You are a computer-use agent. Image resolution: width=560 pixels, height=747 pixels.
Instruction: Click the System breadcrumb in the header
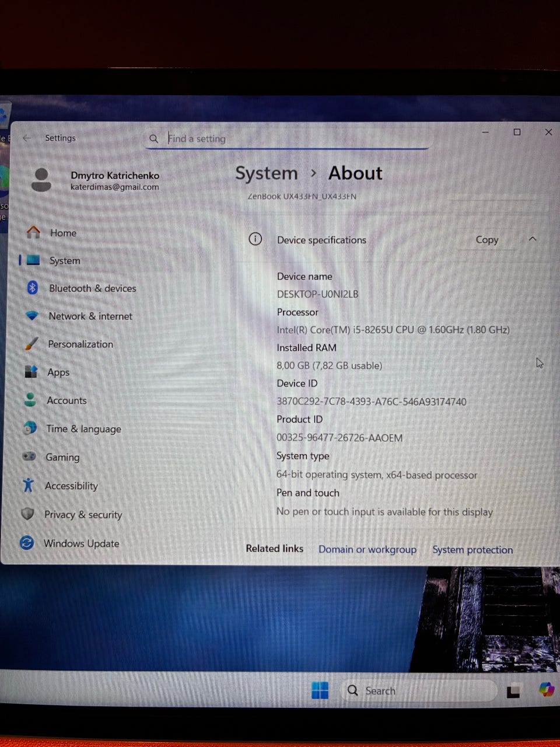click(267, 173)
